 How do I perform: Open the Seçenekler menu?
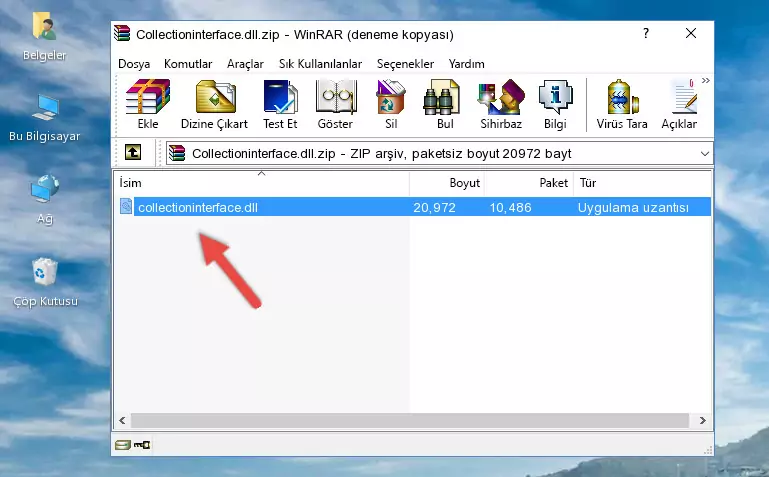tap(405, 64)
